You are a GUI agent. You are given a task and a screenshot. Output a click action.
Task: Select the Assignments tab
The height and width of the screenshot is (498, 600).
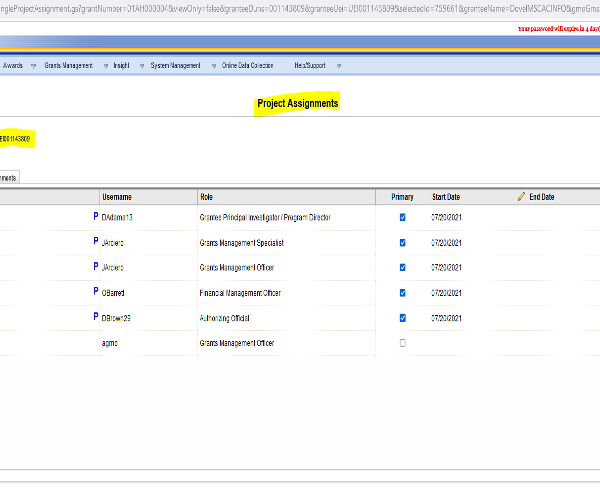coord(8,177)
